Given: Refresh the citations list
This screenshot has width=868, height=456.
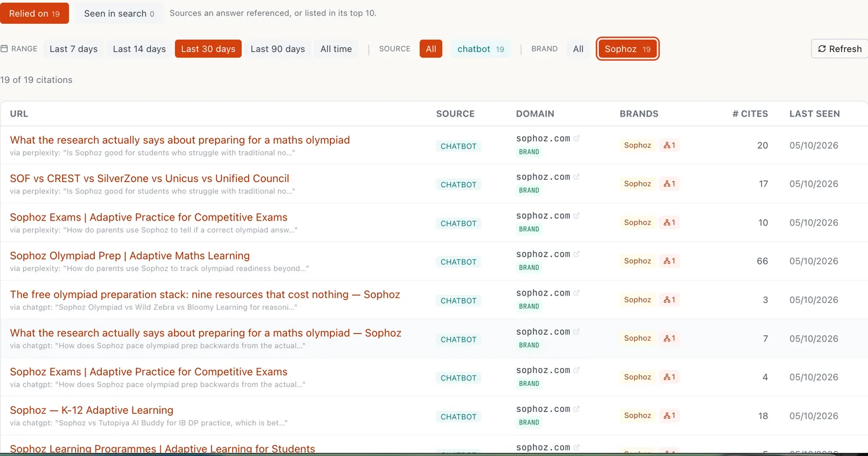Looking at the screenshot, I should tap(839, 49).
